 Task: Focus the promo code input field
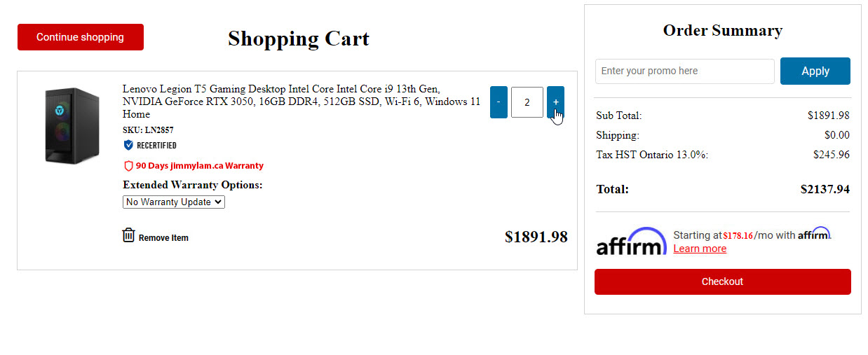coord(684,71)
